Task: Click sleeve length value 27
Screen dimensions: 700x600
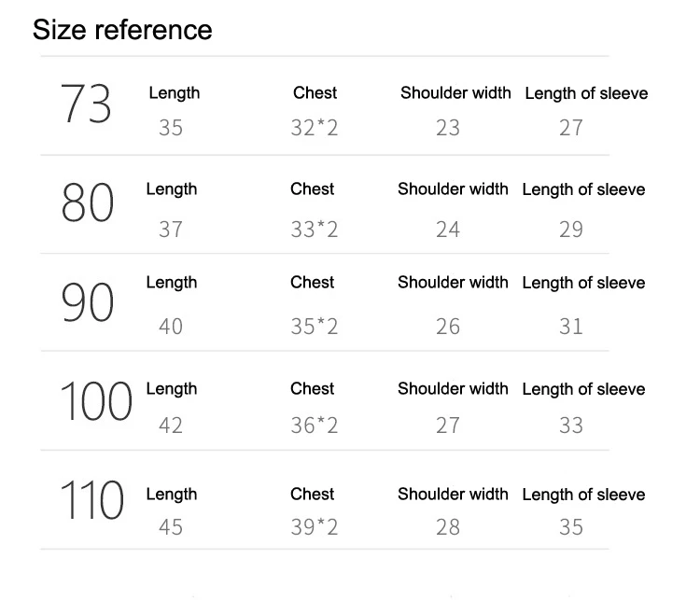Action: [571, 128]
